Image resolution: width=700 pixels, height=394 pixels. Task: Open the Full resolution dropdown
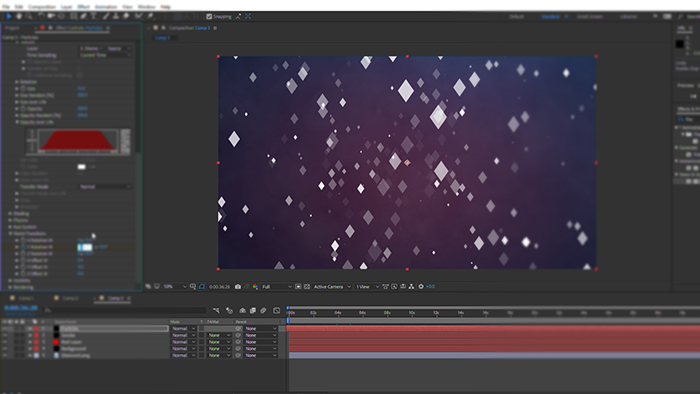click(x=276, y=286)
